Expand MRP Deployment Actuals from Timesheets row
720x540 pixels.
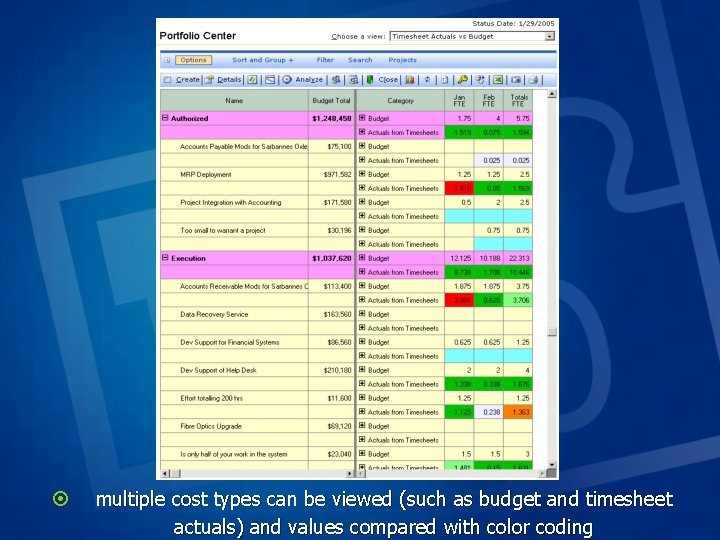click(362, 188)
